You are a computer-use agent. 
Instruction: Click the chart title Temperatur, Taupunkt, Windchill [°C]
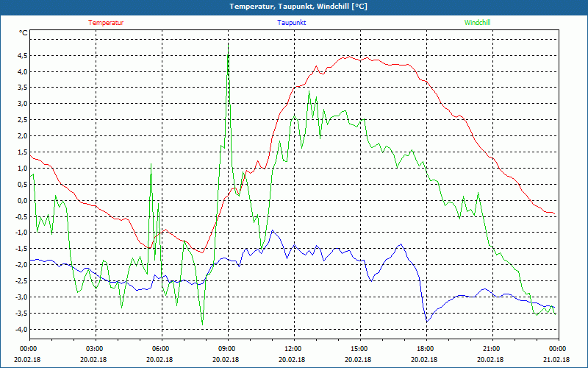[x=298, y=7]
